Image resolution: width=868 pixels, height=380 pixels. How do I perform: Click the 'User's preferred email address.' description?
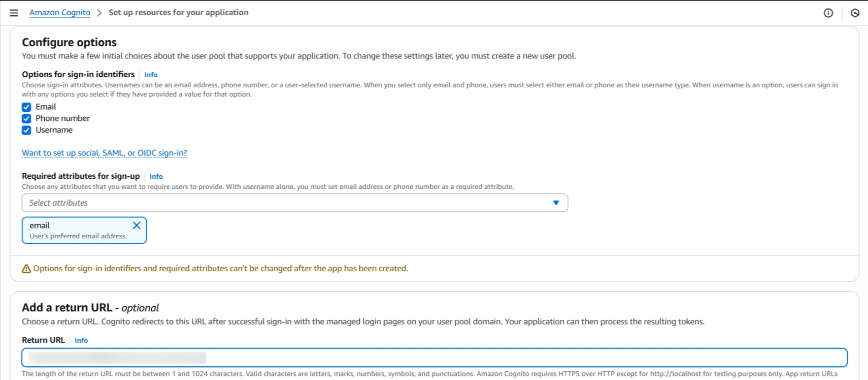pos(78,236)
